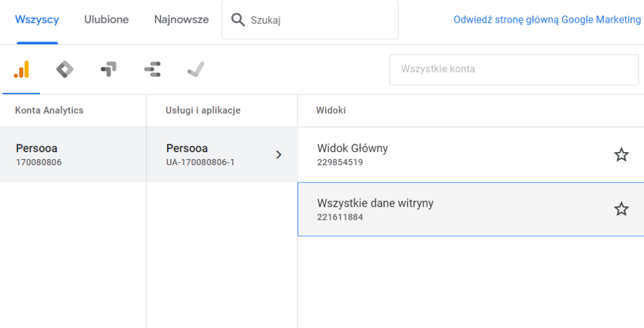
Task: Click the Wszystkie konta filter field
Action: 514,69
